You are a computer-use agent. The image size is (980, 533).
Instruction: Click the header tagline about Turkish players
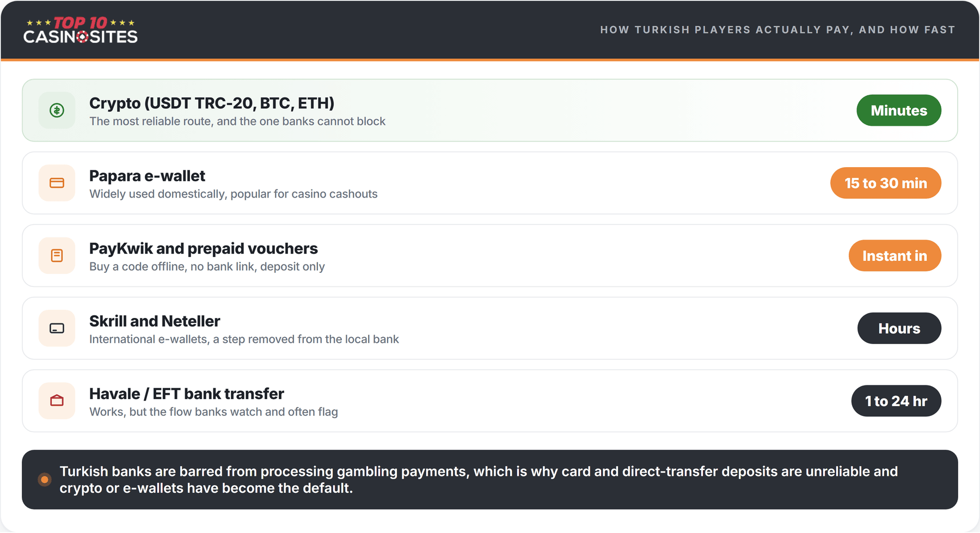[777, 30]
